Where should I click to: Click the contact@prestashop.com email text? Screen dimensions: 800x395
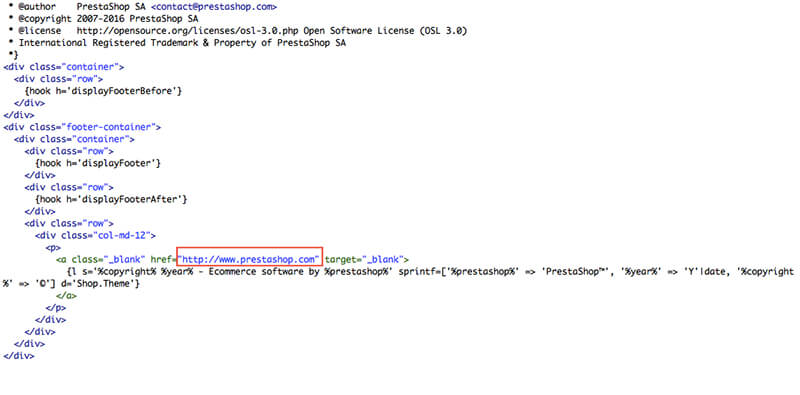pos(214,7)
